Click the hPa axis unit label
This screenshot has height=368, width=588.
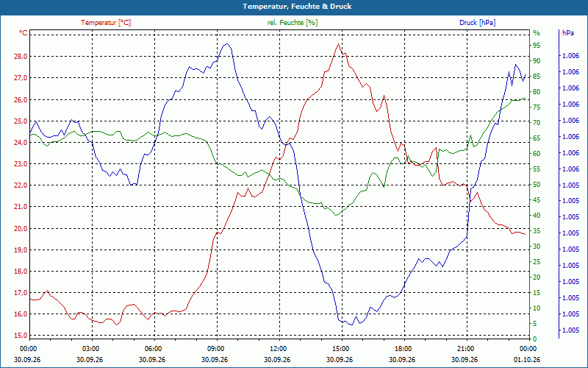click(567, 33)
